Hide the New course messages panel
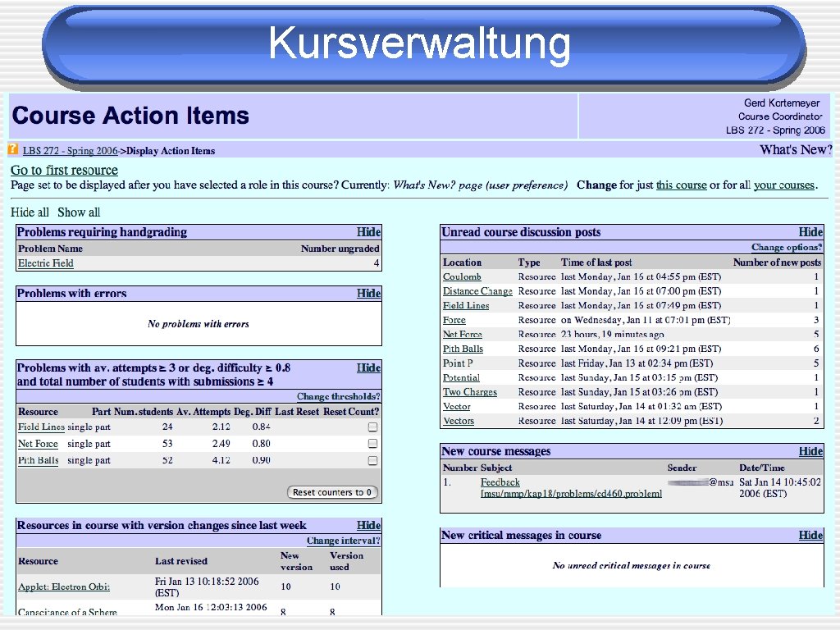 pyautogui.click(x=810, y=451)
